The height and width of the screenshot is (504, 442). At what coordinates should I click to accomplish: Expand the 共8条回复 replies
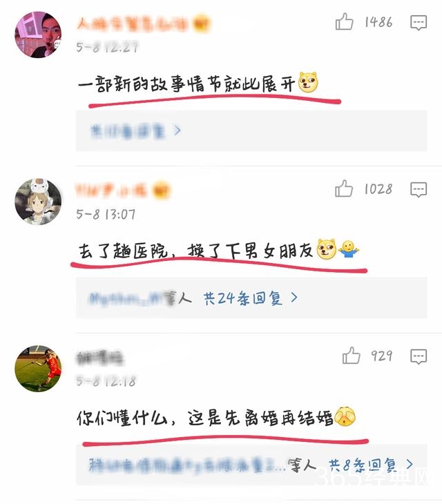(x=371, y=465)
